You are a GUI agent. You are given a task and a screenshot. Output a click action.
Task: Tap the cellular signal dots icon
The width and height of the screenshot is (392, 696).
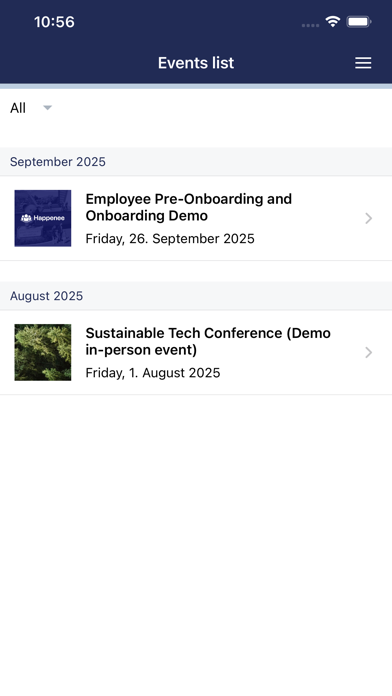coord(310,25)
